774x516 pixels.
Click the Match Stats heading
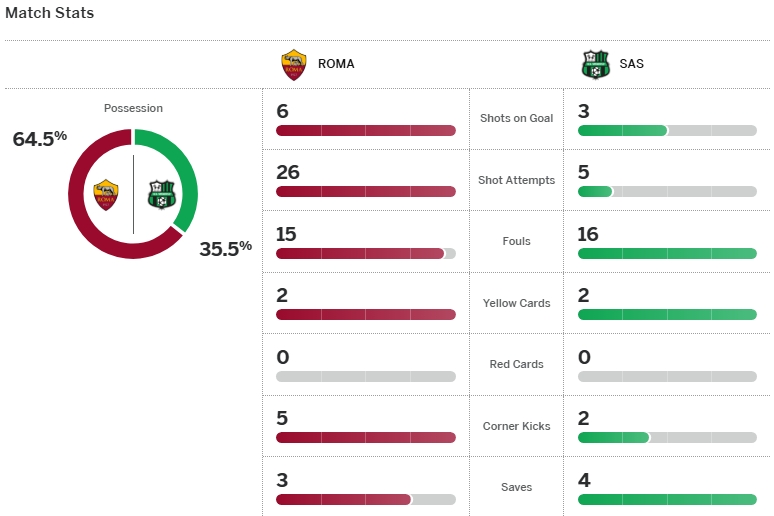[50, 13]
